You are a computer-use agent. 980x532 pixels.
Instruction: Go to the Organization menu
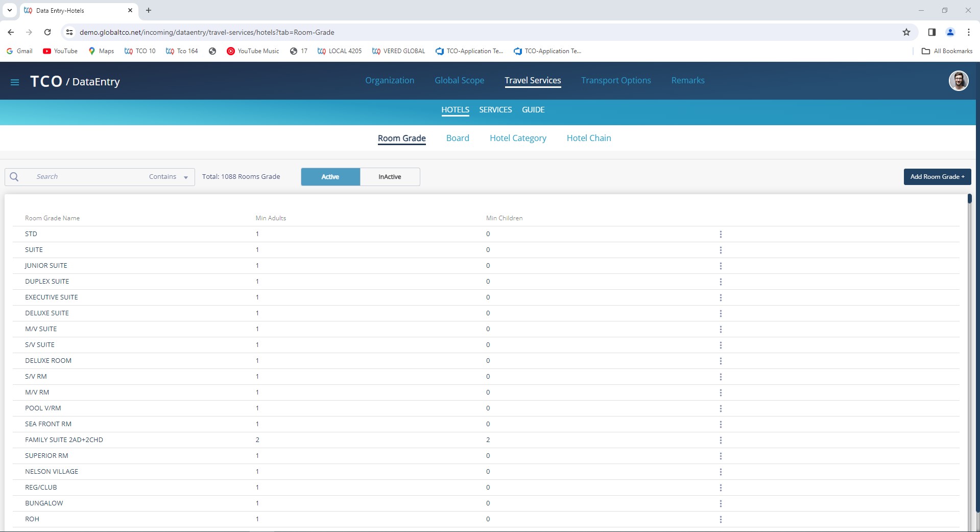click(x=390, y=80)
